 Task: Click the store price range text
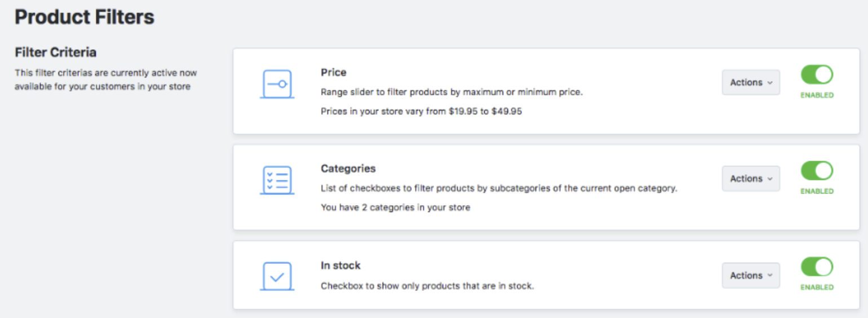[421, 112]
